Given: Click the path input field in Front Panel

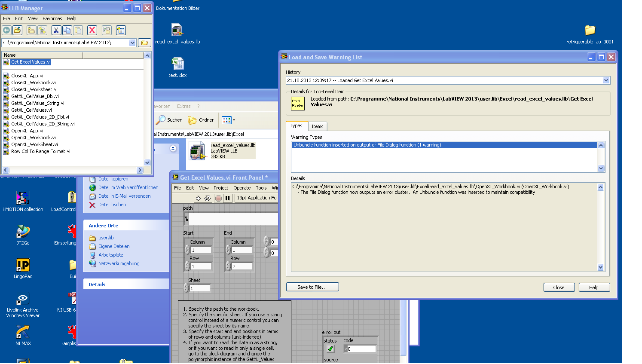Looking at the screenshot, I should click(x=233, y=219).
